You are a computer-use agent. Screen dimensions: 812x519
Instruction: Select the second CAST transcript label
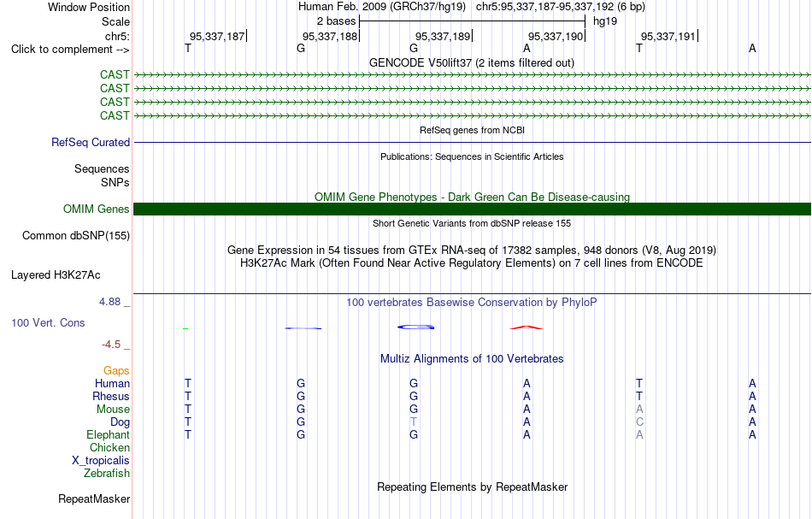click(115, 88)
